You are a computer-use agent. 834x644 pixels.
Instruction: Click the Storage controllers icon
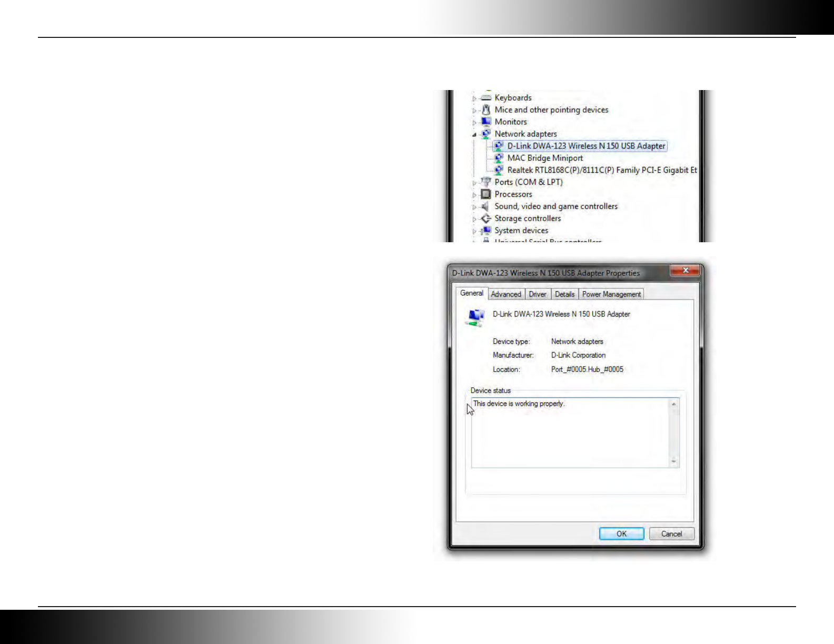point(486,219)
